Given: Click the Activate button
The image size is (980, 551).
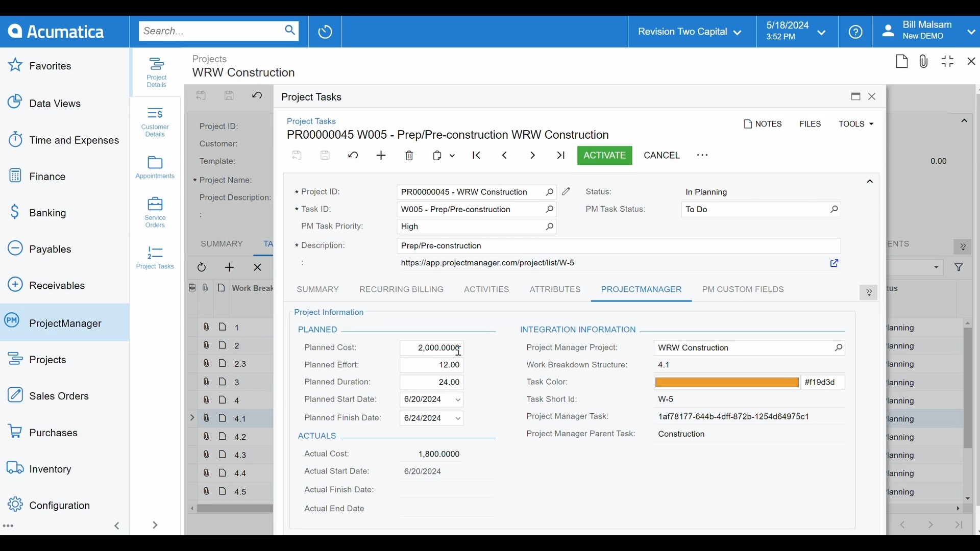Looking at the screenshot, I should [x=604, y=156].
